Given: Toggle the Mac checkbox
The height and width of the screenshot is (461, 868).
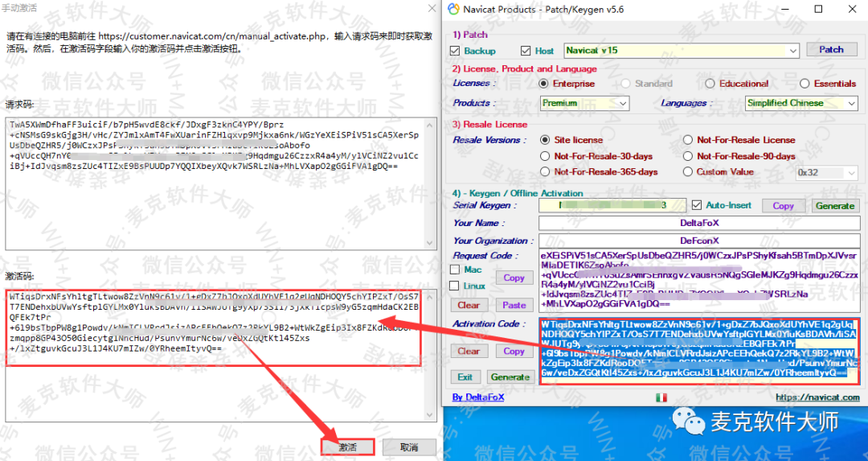Looking at the screenshot, I should [455, 270].
